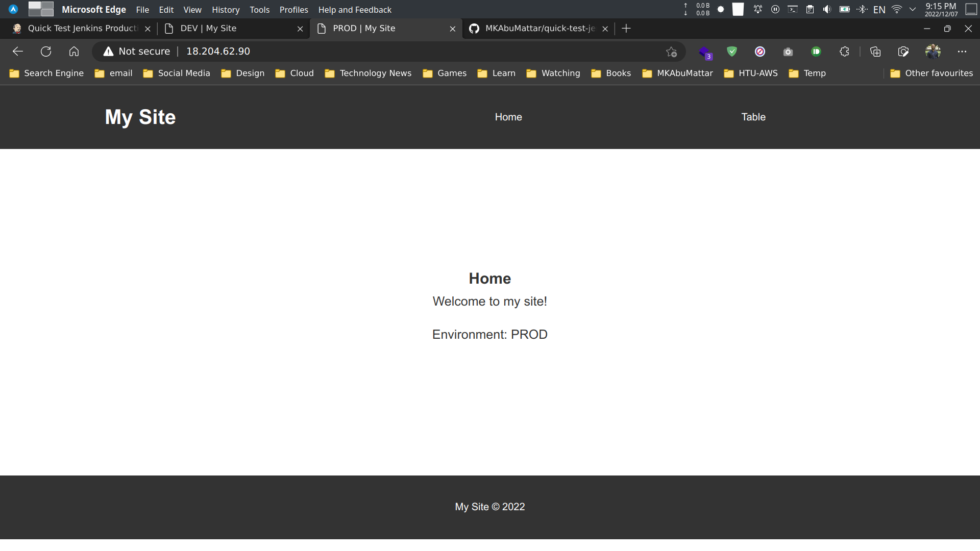
Task: Open the browser Extensions puzzle icon
Action: pos(844,51)
